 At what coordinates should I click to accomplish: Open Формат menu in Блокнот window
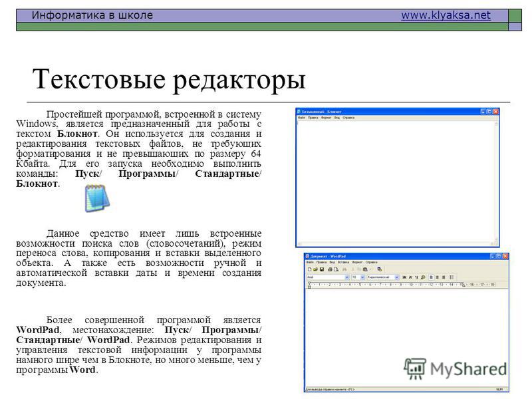point(326,118)
